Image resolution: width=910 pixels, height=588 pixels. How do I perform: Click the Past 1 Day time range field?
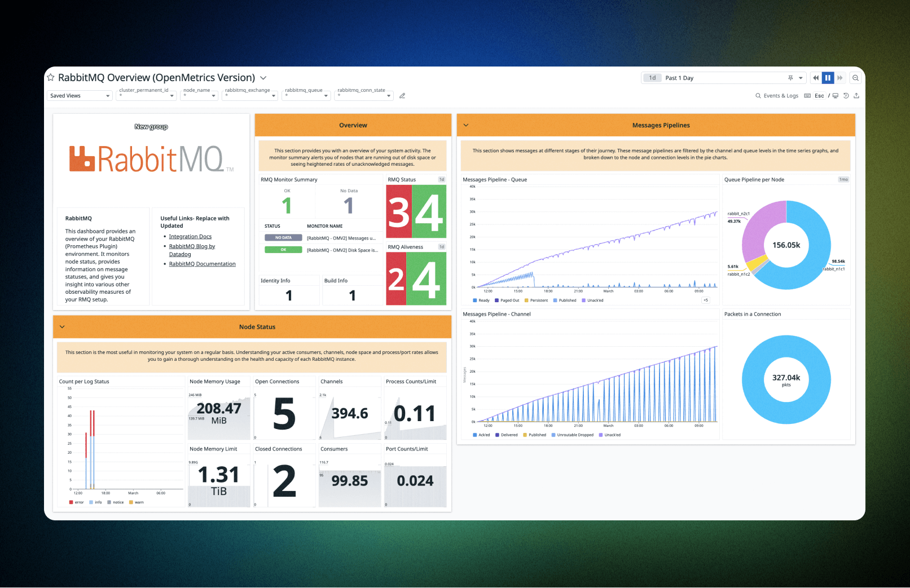(x=724, y=78)
